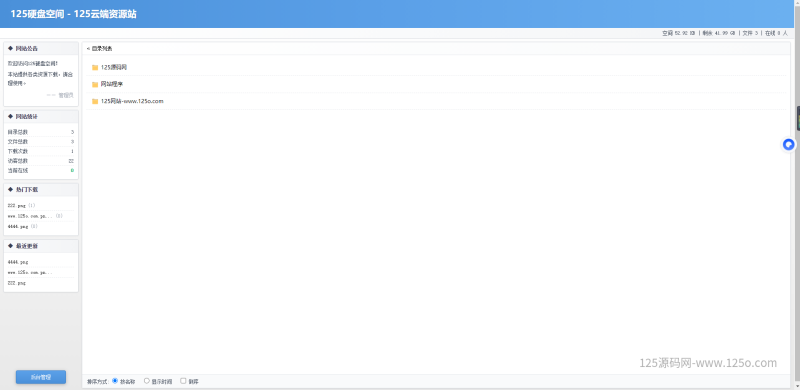The image size is (800, 390).
Task: Click the folder icon beside 网站程序
Action: point(95,84)
